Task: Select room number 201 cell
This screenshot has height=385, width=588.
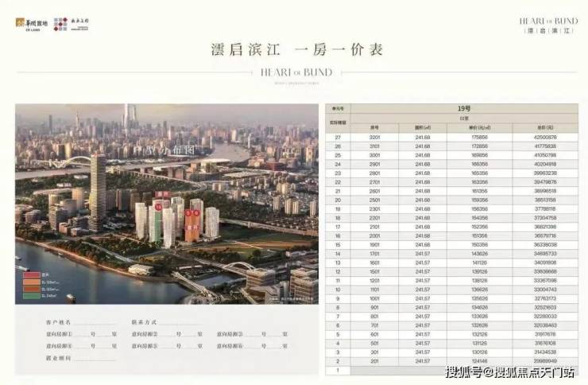Action: tap(374, 361)
